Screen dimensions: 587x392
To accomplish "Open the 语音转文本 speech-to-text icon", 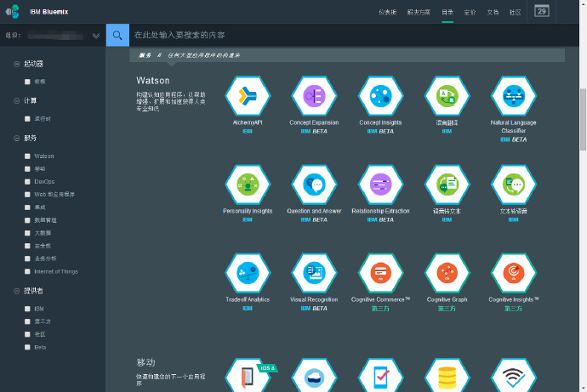I will (x=447, y=185).
